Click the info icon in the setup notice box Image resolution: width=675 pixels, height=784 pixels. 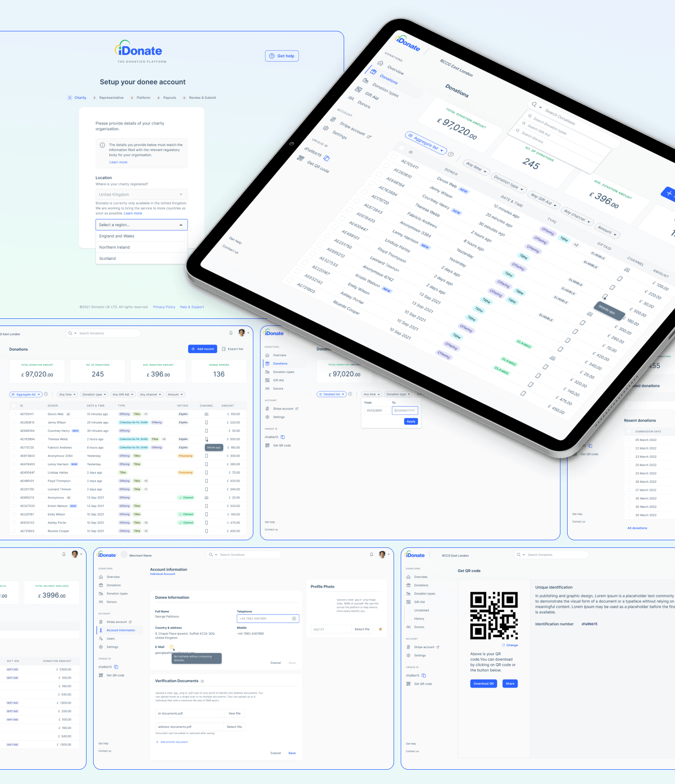coord(102,145)
